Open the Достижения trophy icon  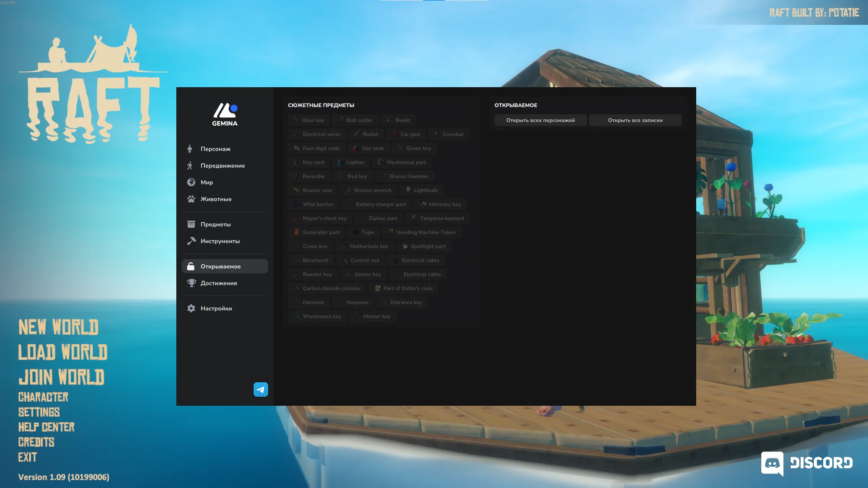coord(191,283)
